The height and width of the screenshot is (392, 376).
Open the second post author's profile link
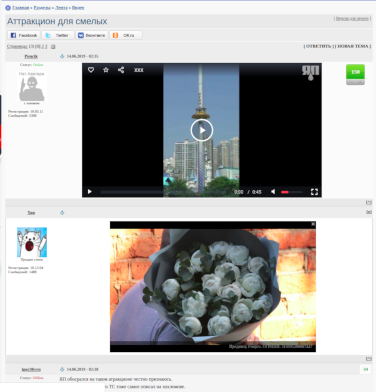pos(31,213)
